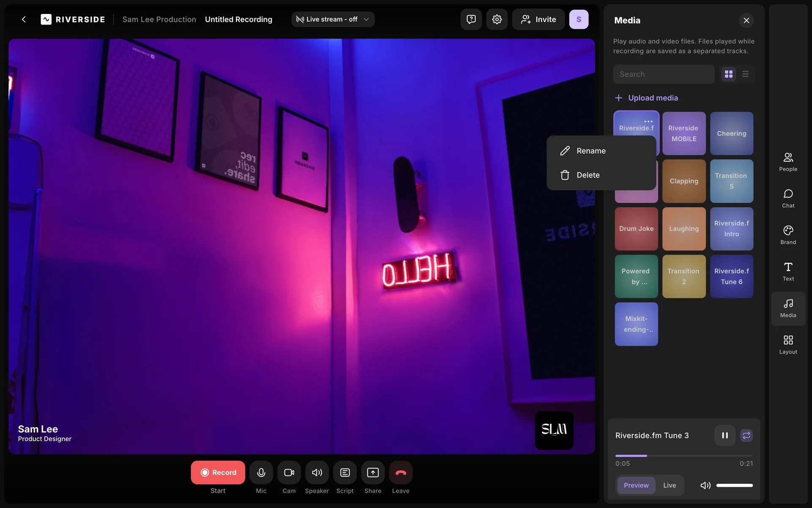Switch media to list view
Screen dimensions: 812x508
745,74
